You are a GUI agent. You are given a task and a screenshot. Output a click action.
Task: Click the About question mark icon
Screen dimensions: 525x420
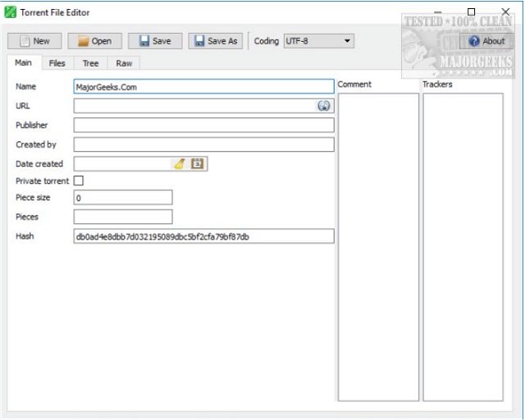tap(474, 41)
